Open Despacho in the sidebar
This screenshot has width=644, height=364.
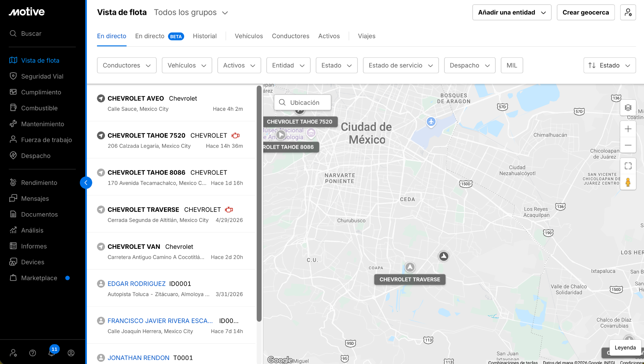point(36,156)
